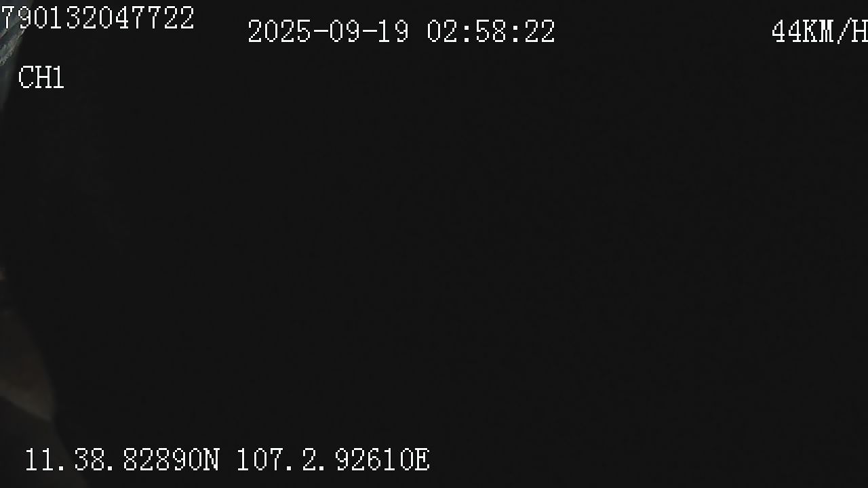868x488 pixels.
Task: Select the 44KM/H speed readout
Action: coord(820,32)
